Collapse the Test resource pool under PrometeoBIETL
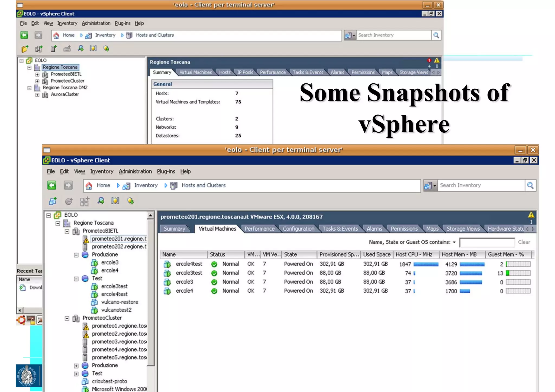 point(76,279)
